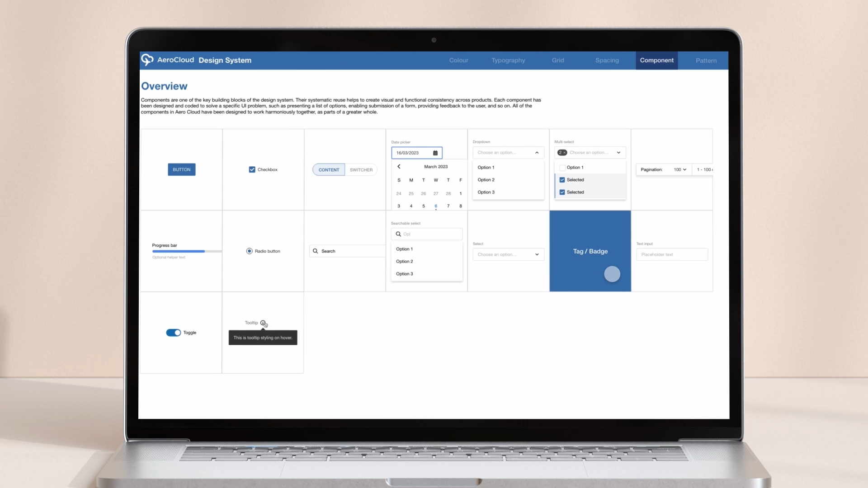Click the AeroCloud logo icon
This screenshot has width=868, height=488.
pos(147,60)
